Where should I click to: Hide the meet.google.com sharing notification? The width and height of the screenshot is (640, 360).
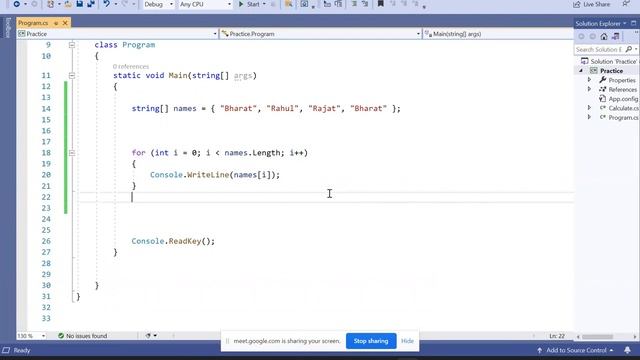click(407, 341)
